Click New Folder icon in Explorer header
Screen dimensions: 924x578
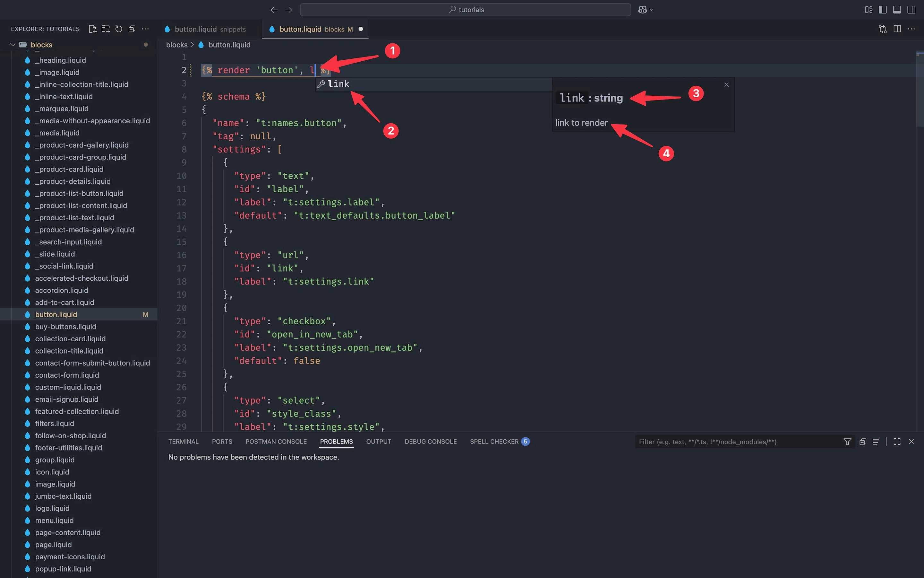[106, 29]
